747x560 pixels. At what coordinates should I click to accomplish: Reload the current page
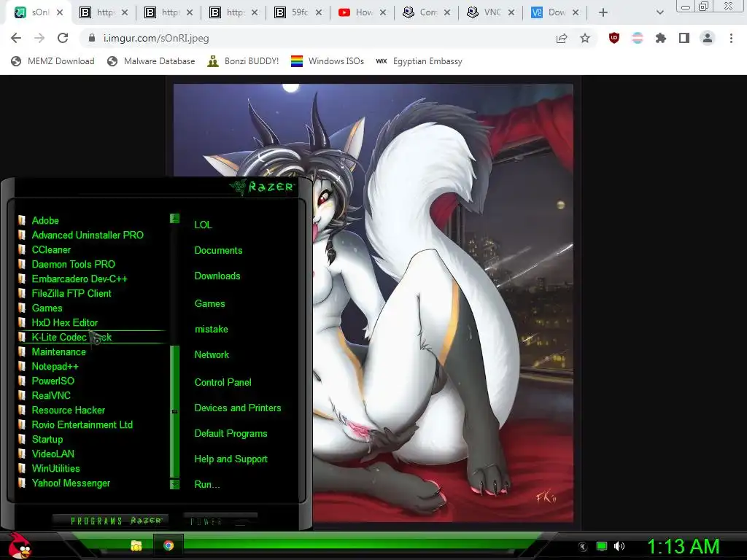click(x=63, y=38)
